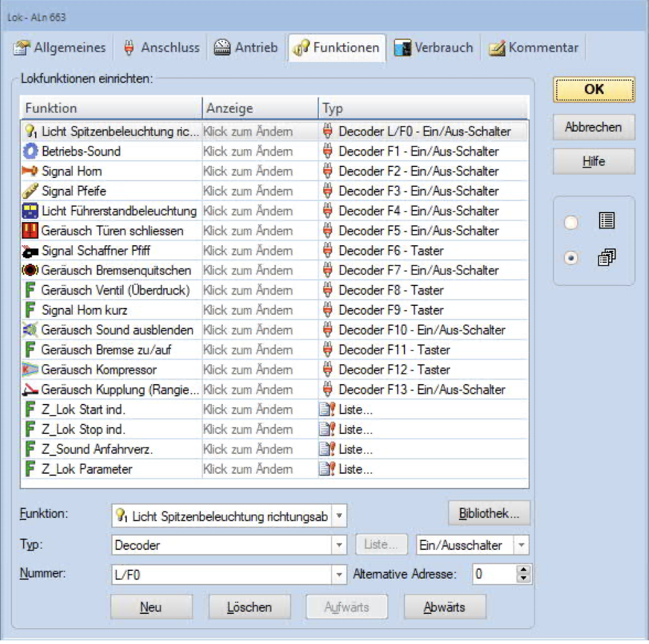This screenshot has width=649, height=644.
Task: Select the list view radio button
Action: (x=571, y=222)
